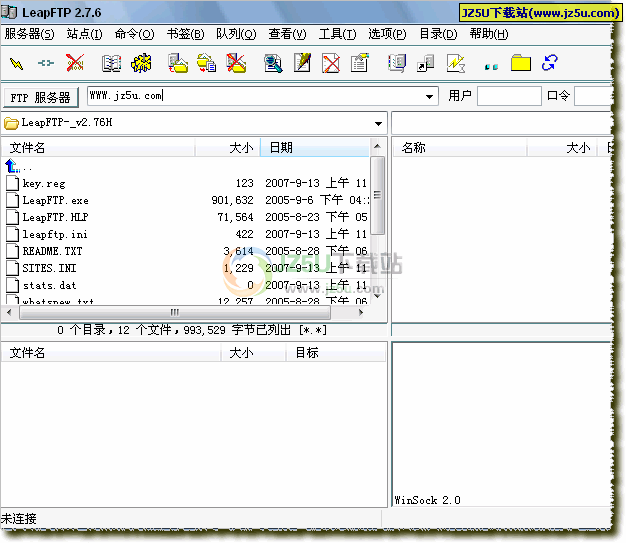
Task: Open the 帮助(H) menu
Action: (x=489, y=34)
